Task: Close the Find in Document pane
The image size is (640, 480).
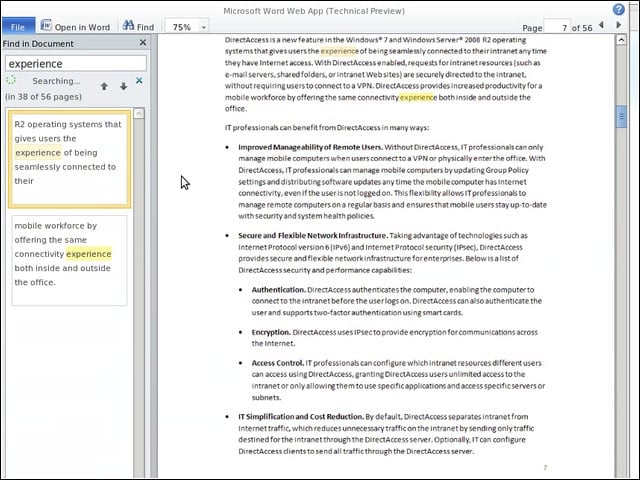Action: click(x=142, y=42)
